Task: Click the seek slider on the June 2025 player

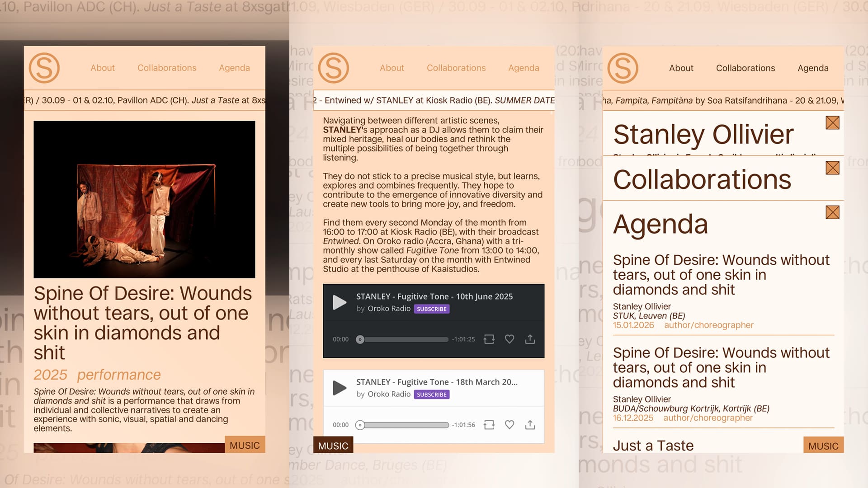Action: (405, 339)
